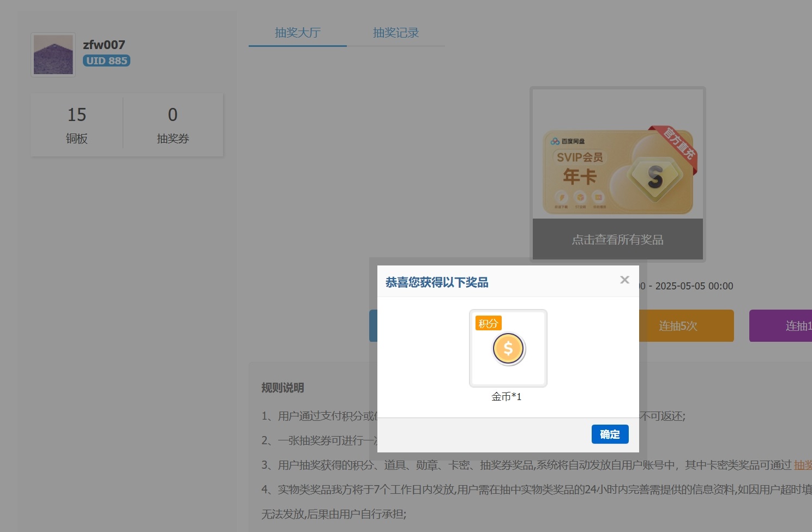The height and width of the screenshot is (532, 812).
Task: Switch to the 抽奖记录 tab
Action: click(395, 33)
